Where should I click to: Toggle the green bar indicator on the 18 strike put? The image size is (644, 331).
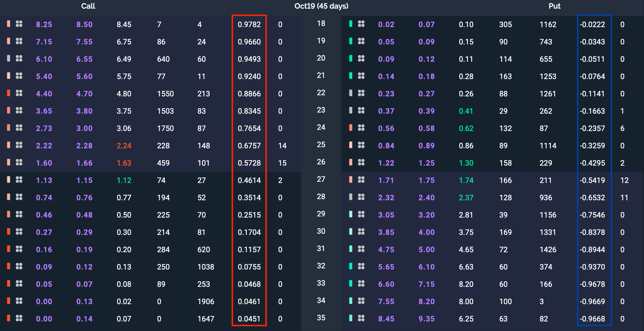351,24
